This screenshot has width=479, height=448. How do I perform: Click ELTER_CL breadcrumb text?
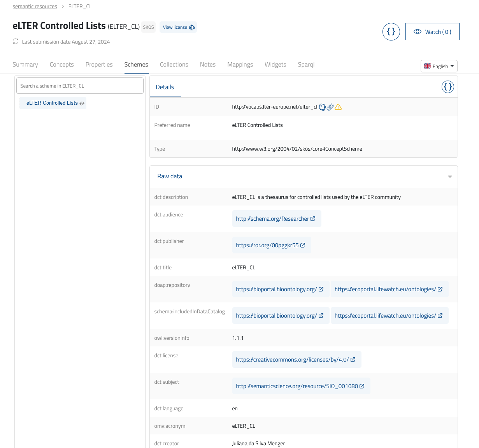point(80,7)
